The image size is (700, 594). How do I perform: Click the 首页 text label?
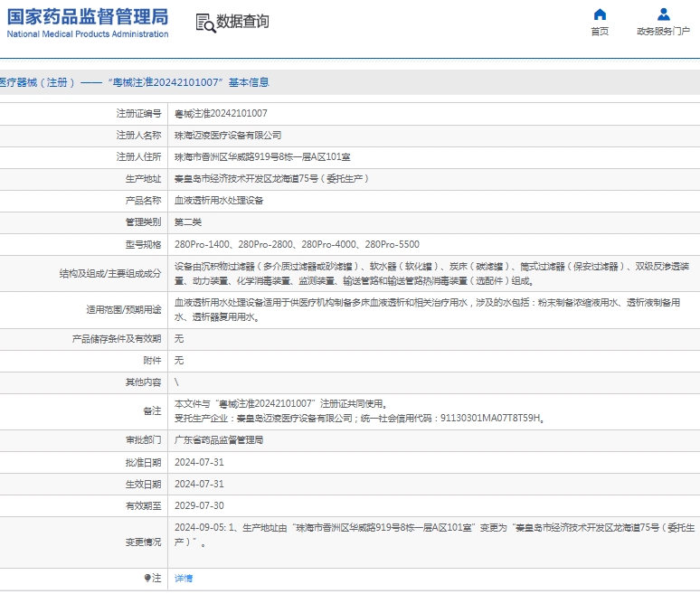tap(600, 32)
